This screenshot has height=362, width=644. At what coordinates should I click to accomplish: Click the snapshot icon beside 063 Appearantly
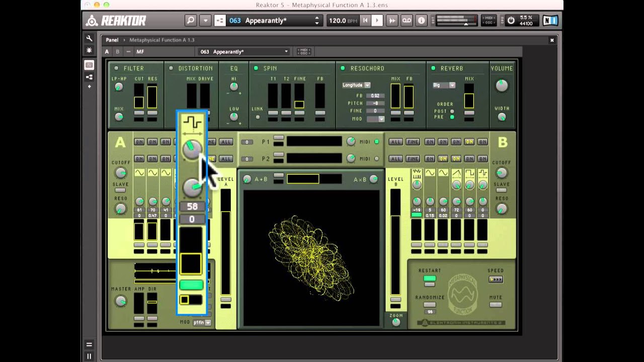(220, 21)
